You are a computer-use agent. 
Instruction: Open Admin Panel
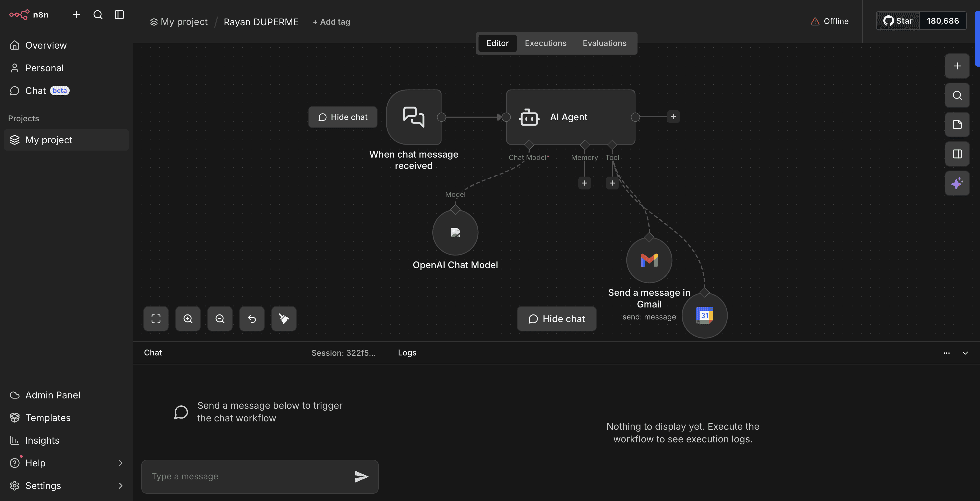[66, 395]
